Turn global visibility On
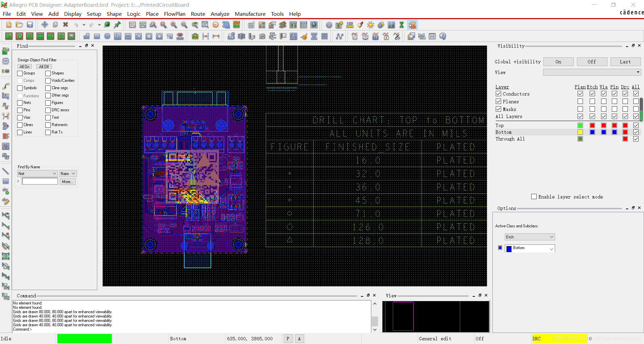Screen dimensions: 644x344 click(558, 62)
